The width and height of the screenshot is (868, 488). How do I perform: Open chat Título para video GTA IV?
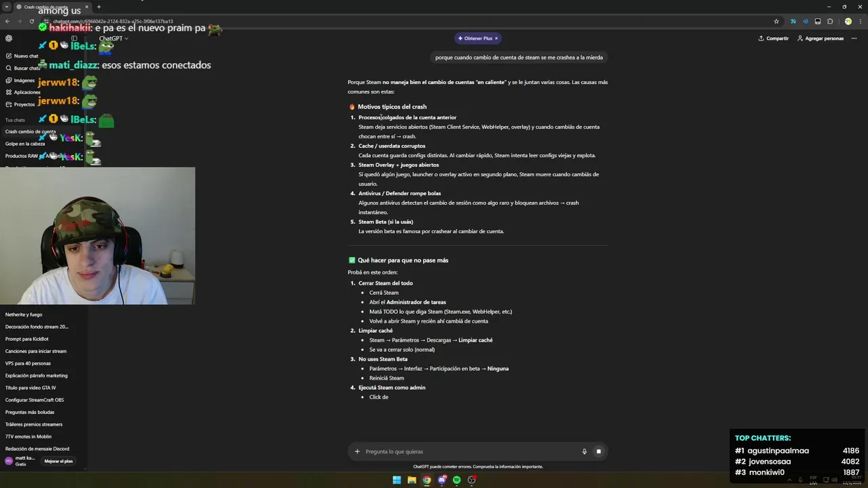31,388
